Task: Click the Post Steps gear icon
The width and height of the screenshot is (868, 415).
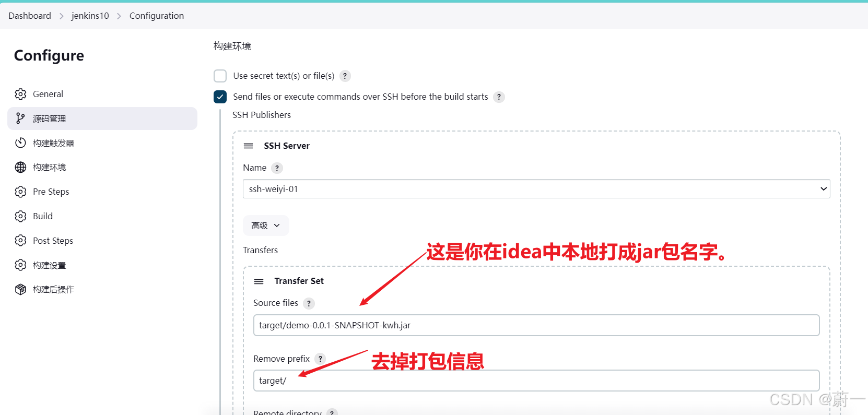Action: (x=20, y=241)
